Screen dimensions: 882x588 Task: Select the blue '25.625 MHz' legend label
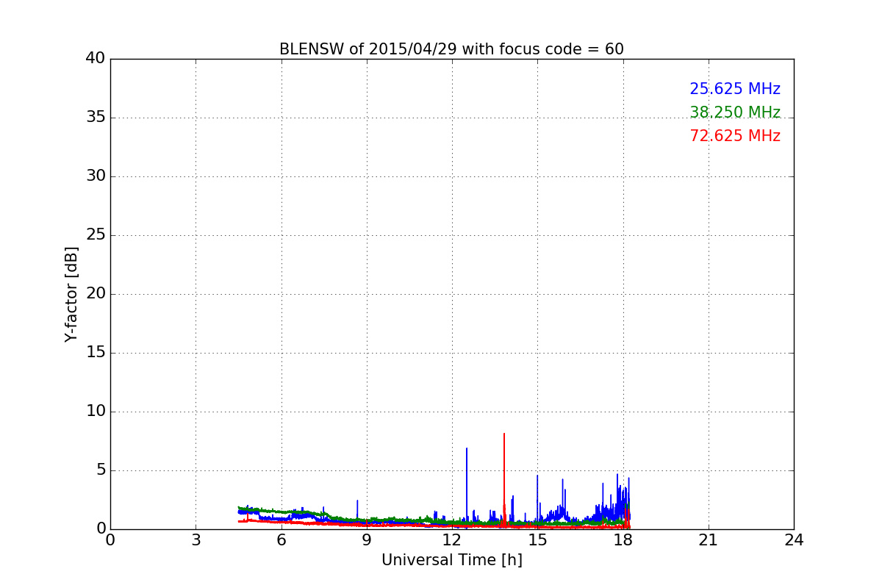coord(735,89)
